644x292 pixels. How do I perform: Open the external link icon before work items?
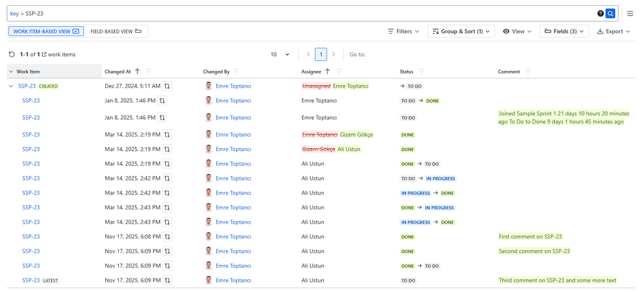point(45,54)
